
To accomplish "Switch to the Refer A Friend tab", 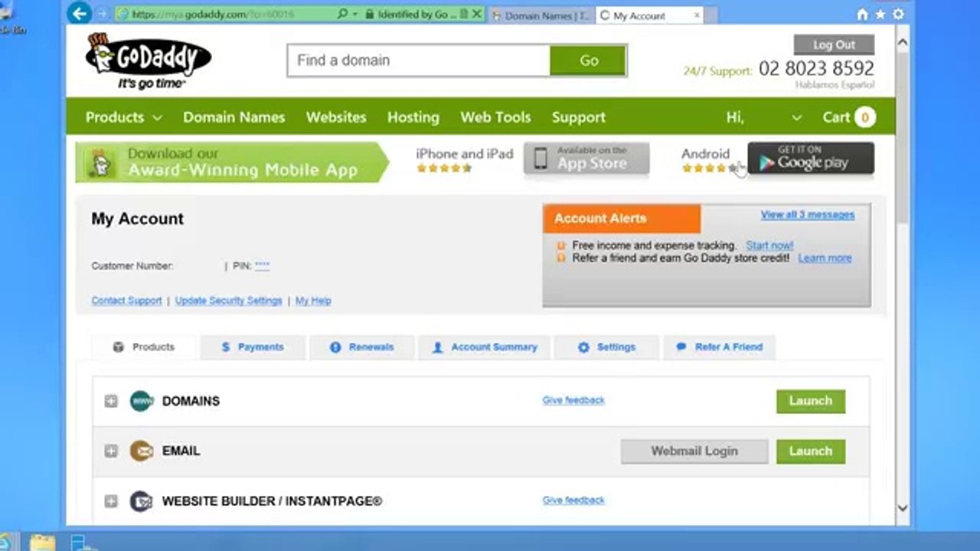I will click(x=719, y=347).
